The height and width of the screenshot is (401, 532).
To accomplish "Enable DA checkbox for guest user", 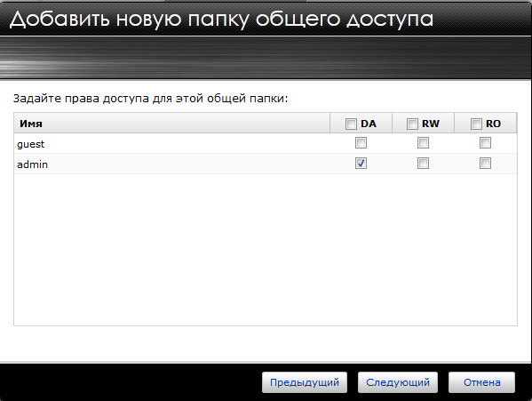I will point(361,143).
